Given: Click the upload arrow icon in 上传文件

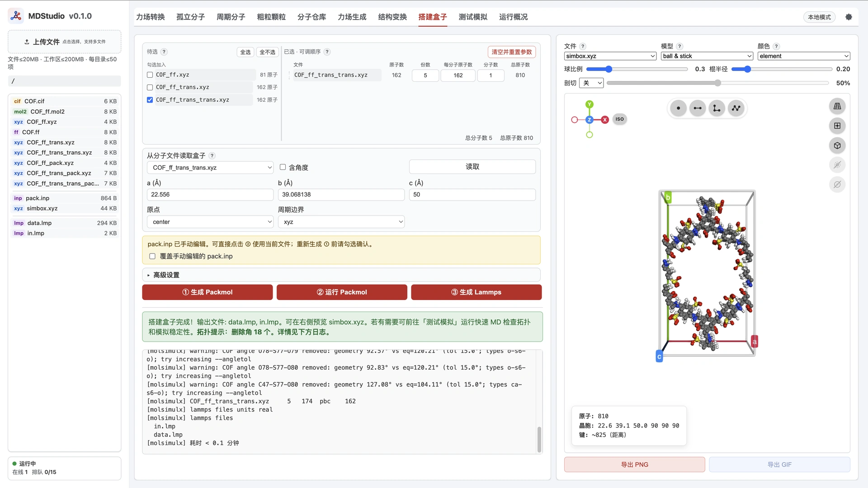Looking at the screenshot, I should (27, 42).
